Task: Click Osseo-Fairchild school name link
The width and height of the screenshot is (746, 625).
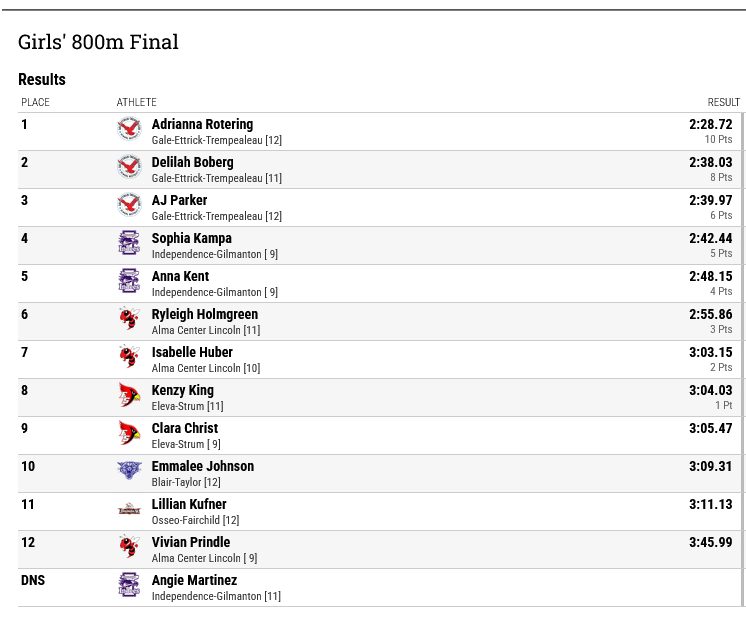Action: pos(186,520)
